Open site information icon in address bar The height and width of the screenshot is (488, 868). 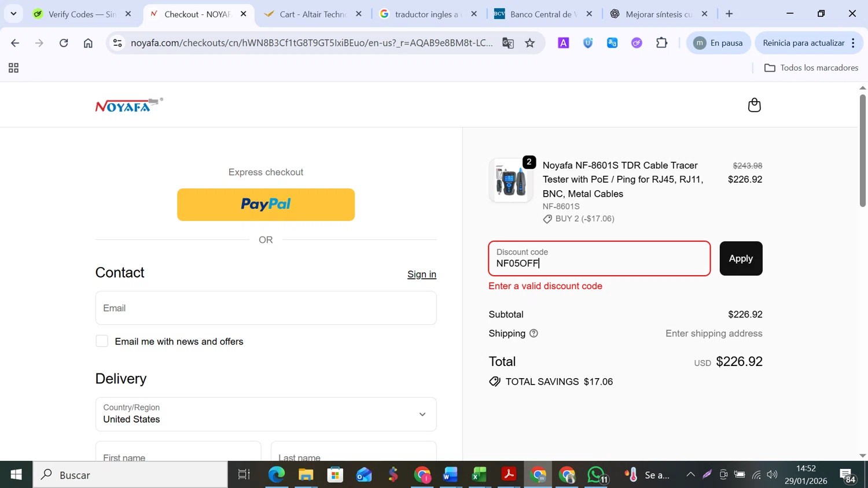point(117,43)
